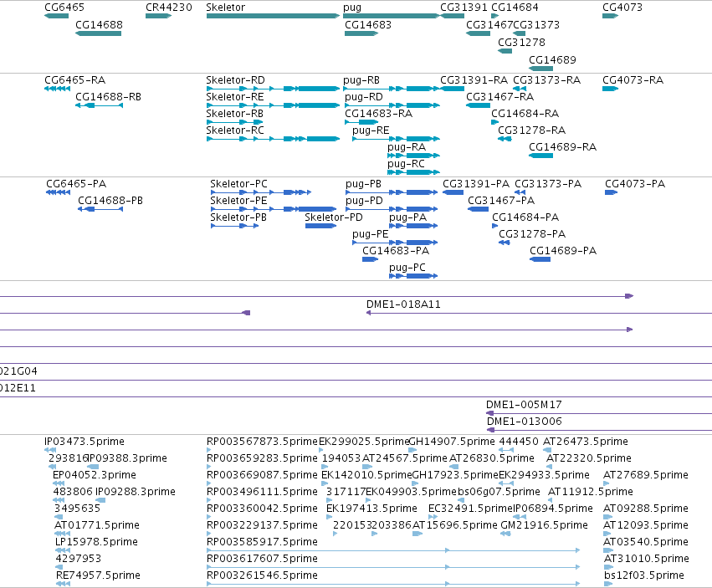This screenshot has width=712, height=588.
Task: Select protein Skeletor-PC
Action: tap(261, 192)
